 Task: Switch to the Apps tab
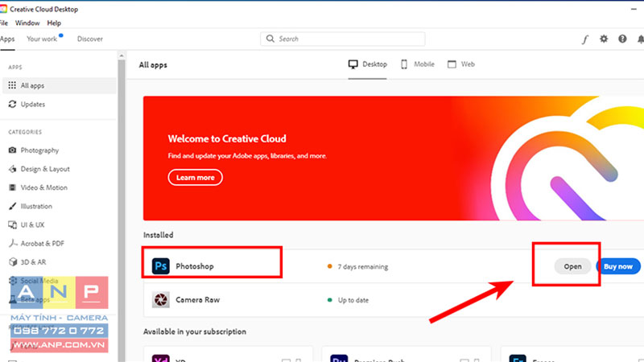[x=7, y=39]
